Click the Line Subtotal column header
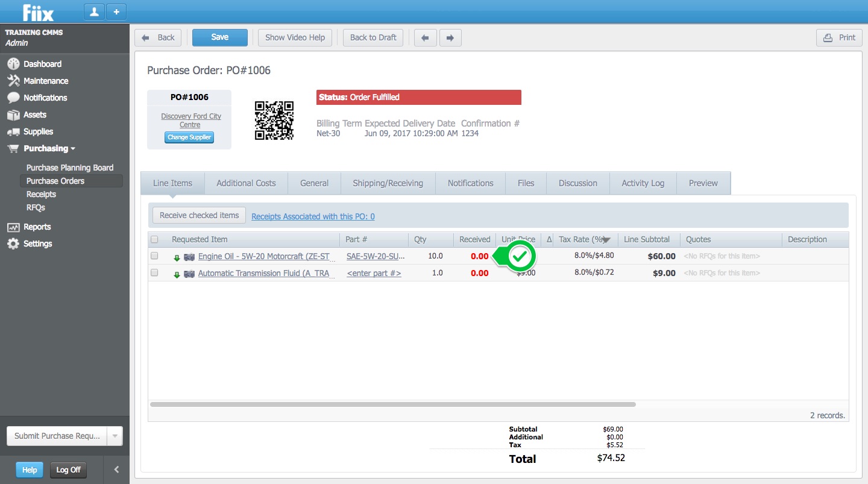Screen dimensions: 868x484 [x=649, y=239]
